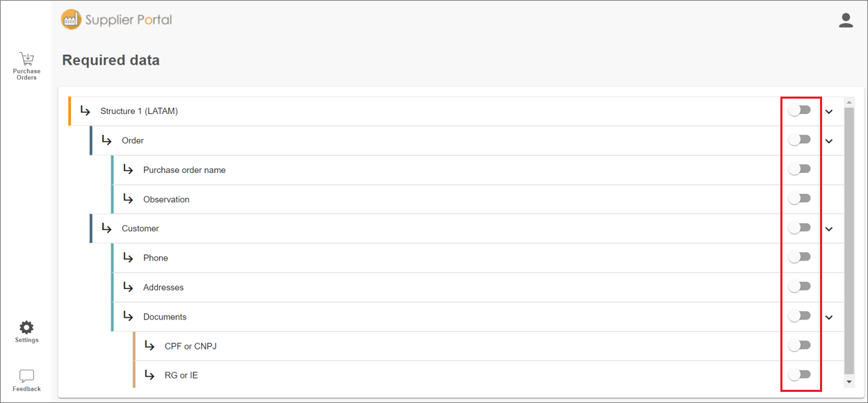Collapse Structure 1 (LATAM) chevron
Screen dimensions: 868x403
(x=829, y=111)
